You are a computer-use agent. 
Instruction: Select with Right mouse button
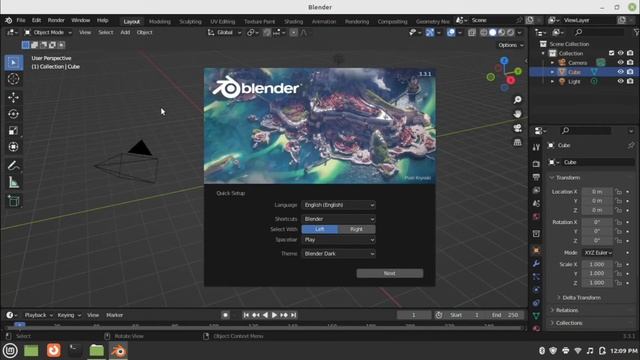356,229
